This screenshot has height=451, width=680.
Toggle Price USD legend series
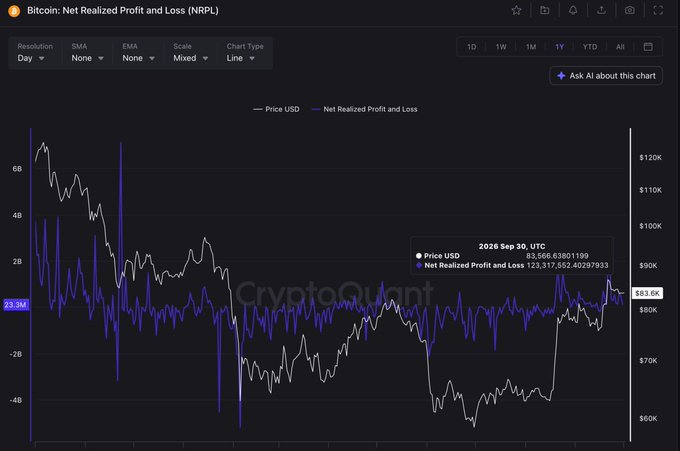pyautogui.click(x=276, y=109)
